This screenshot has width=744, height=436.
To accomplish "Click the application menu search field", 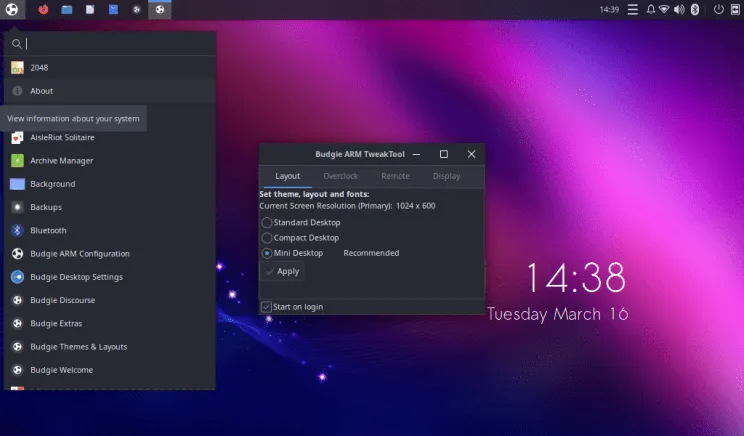I will pos(115,43).
